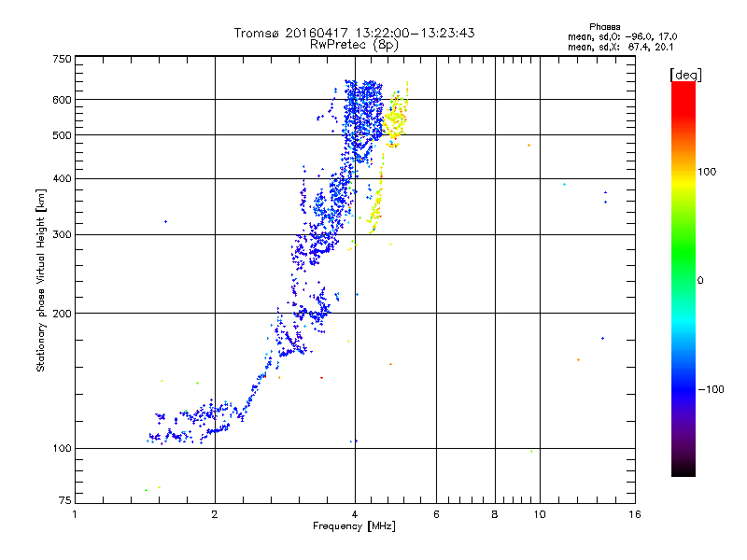The image size is (747, 560).
Task: Click the x-axis tick label '10'
Action: 540,514
